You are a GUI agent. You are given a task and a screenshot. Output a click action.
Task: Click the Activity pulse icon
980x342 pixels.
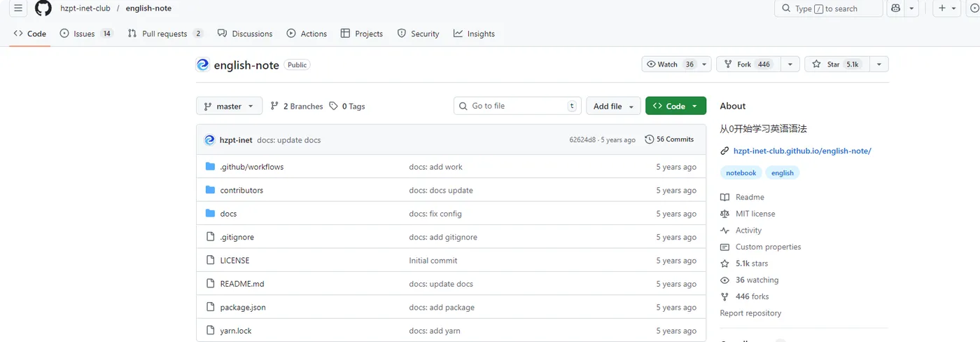click(724, 231)
